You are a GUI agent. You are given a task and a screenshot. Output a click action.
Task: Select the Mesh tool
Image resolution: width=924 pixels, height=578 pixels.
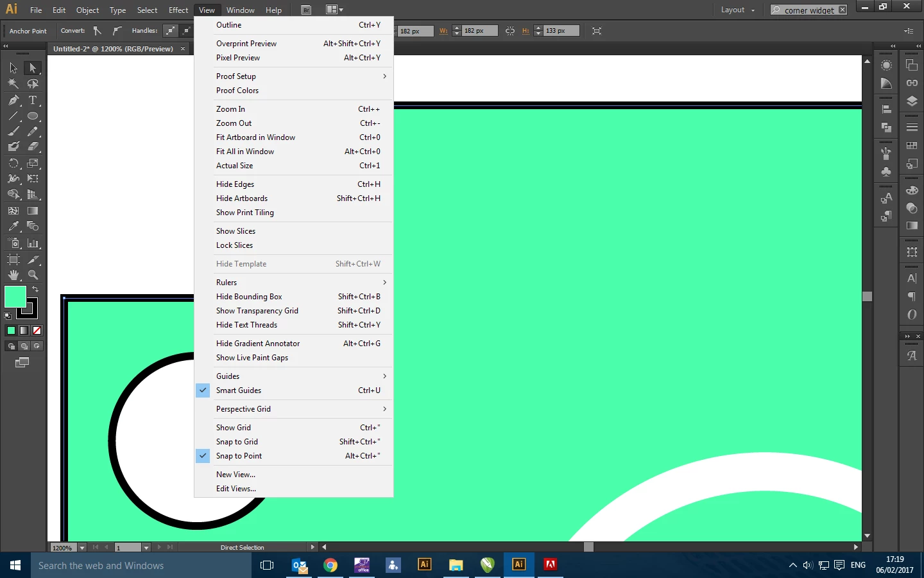point(13,211)
